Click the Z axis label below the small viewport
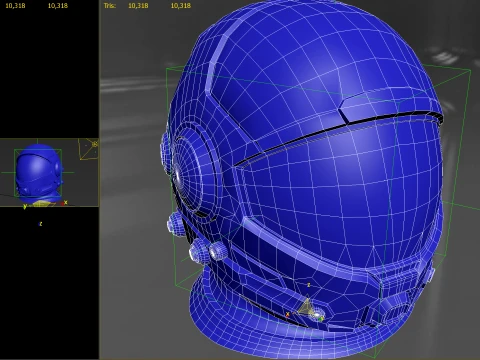This screenshot has width=480, height=360. 40,224
